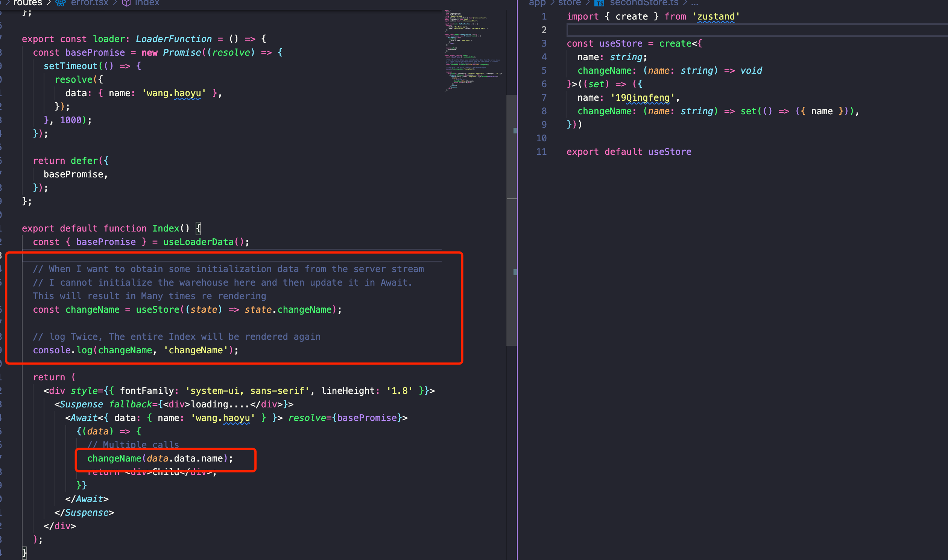
Task: Click the underlined 'zustand' import string
Action: click(x=716, y=17)
